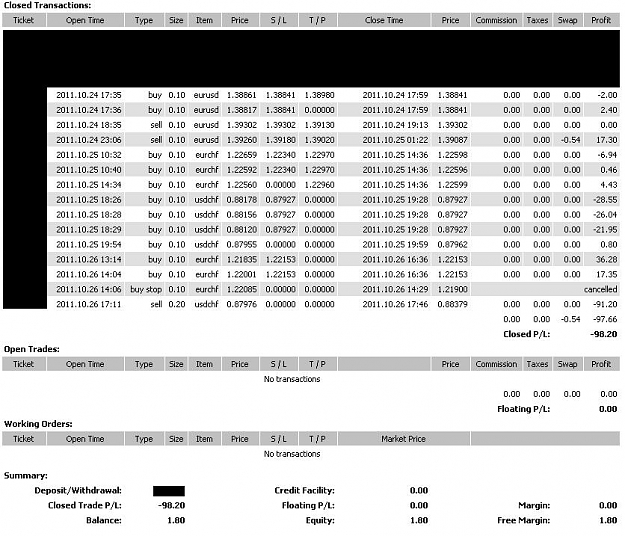Click the open price 0.88178
Viewport: 625px width, 536px height.
coord(242,200)
